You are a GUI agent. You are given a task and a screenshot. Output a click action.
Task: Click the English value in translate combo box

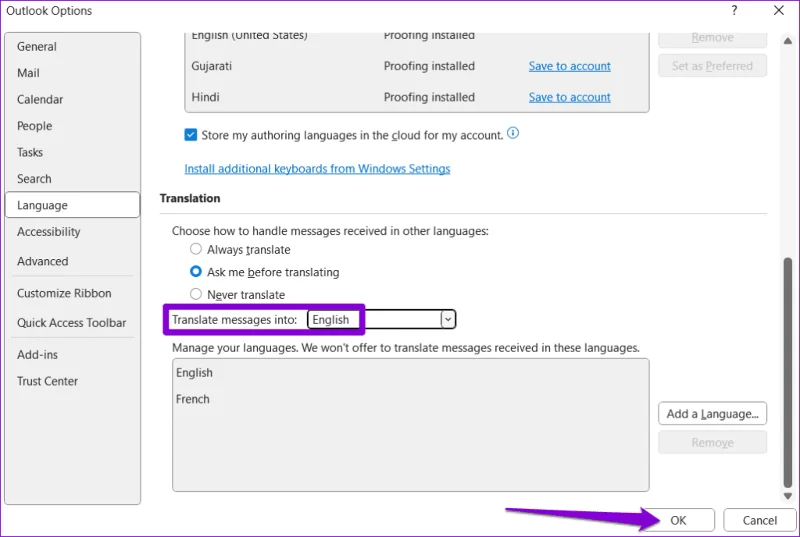[x=331, y=320]
